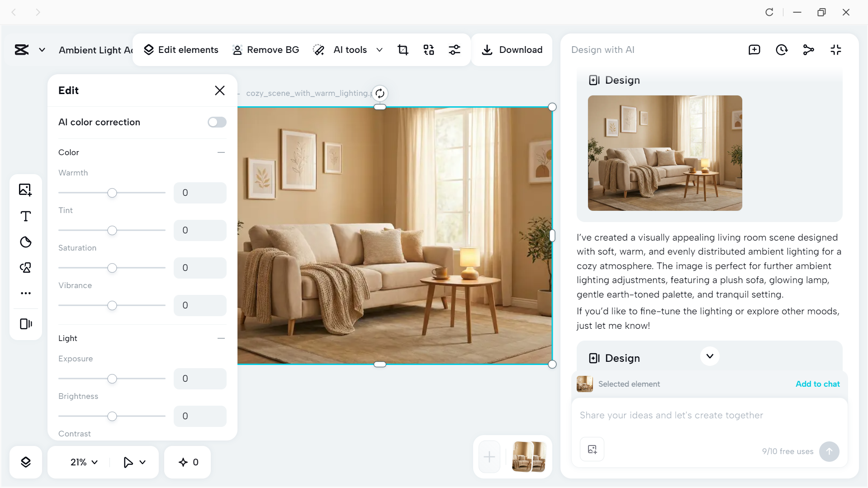Image resolution: width=868 pixels, height=488 pixels.
Task: Collapse the Color section in Edit panel
Action: point(221,152)
